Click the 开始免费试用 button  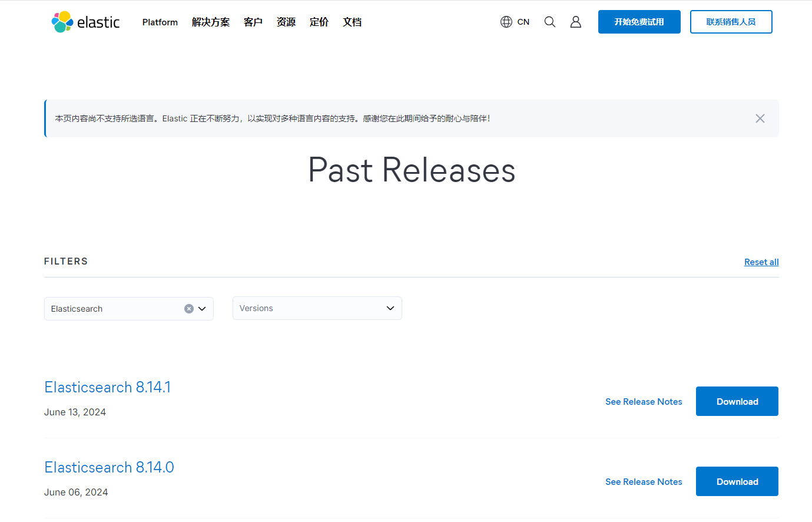pyautogui.click(x=639, y=22)
